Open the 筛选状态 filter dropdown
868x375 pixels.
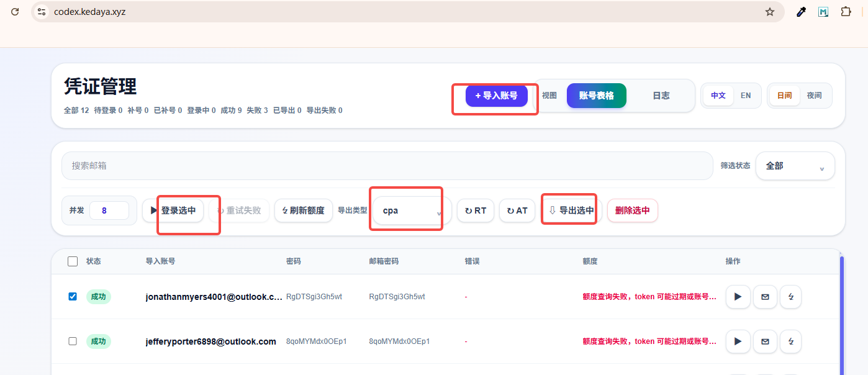coord(795,166)
